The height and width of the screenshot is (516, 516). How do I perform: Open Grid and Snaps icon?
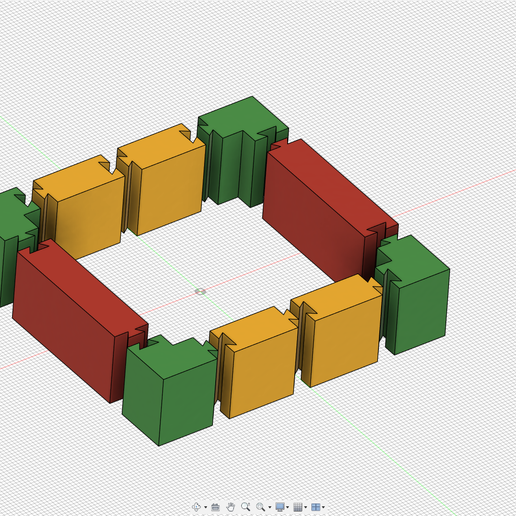298,507
